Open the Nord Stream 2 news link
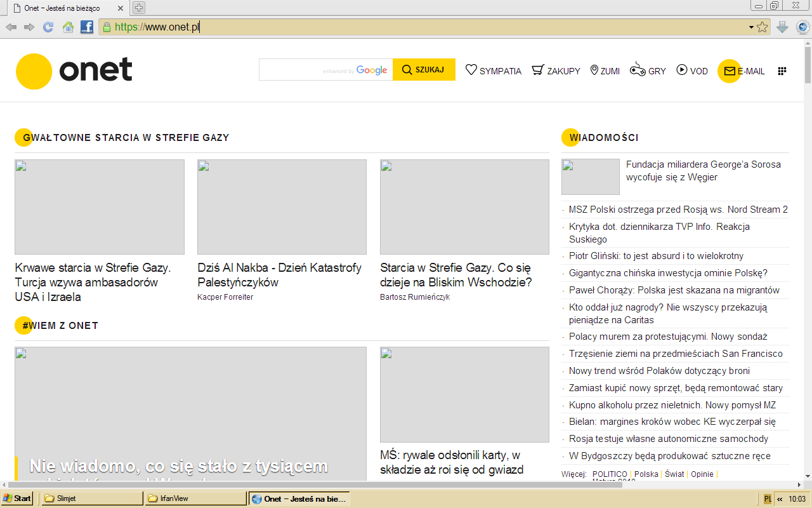This screenshot has height=508, width=812. pyautogui.click(x=678, y=210)
